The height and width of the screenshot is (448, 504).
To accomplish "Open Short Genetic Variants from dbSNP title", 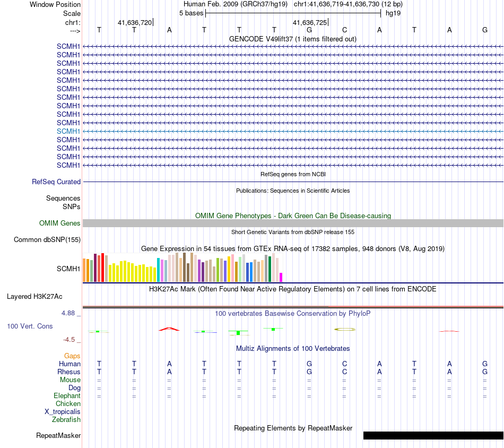I will click(x=293, y=232).
